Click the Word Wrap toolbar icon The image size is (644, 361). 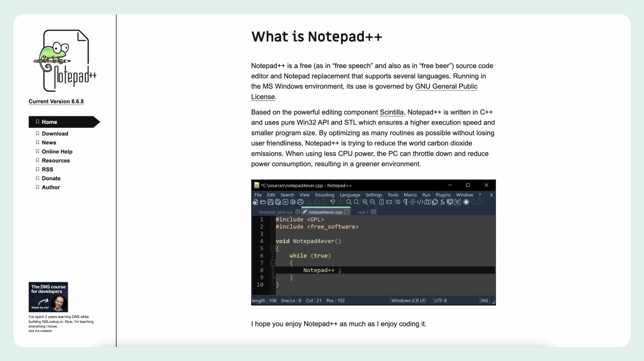[398, 202]
